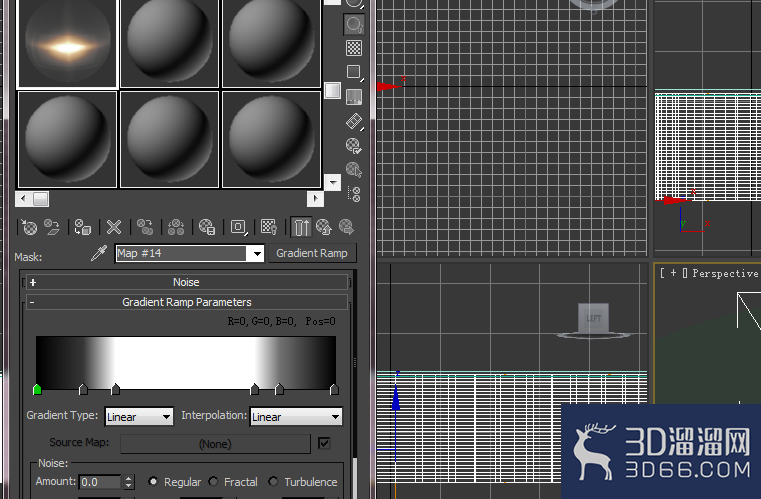Viewport: 761px width, 499px height.
Task: Click the Source Map (None) button
Action: [215, 444]
